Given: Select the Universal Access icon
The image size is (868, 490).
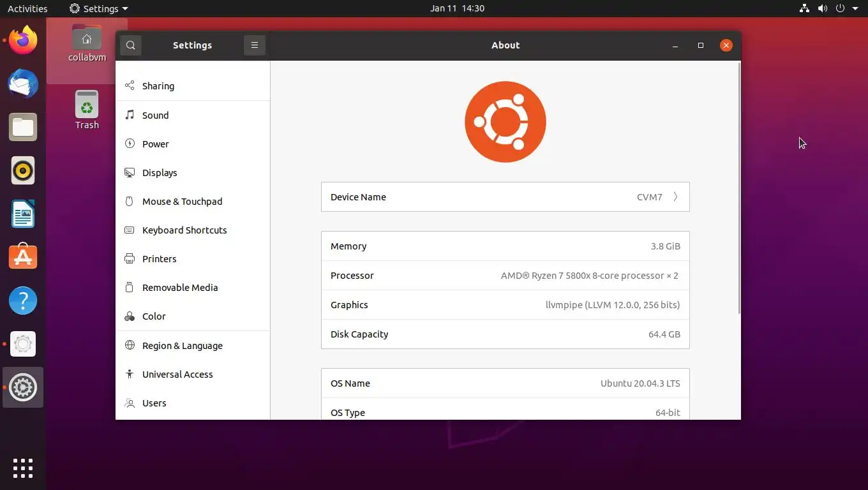Looking at the screenshot, I should tap(130, 374).
